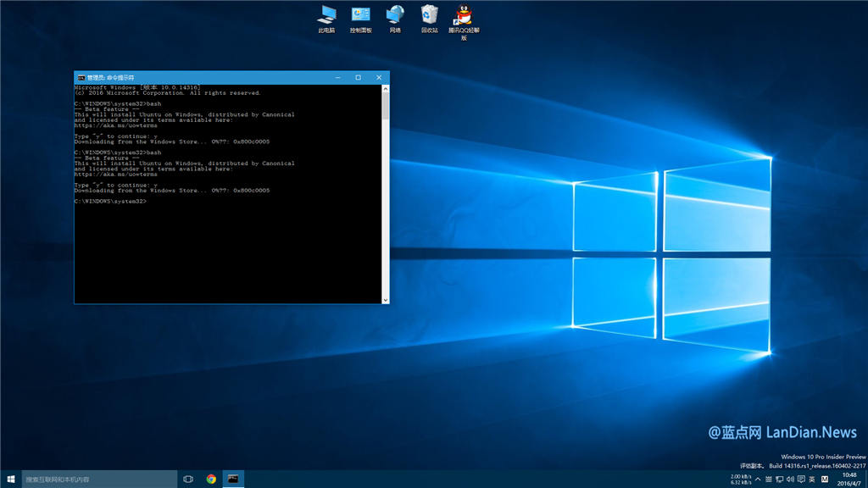Open Task View on the taskbar
868x488 pixels.
[187, 479]
